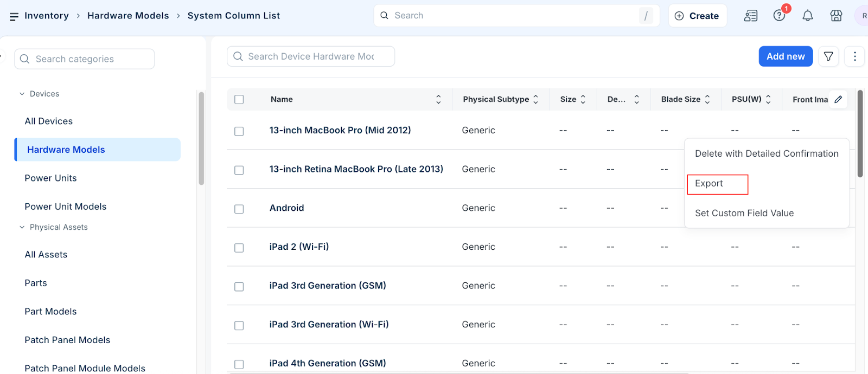Open Part Models in sidebar
The image size is (868, 374).
[50, 312]
